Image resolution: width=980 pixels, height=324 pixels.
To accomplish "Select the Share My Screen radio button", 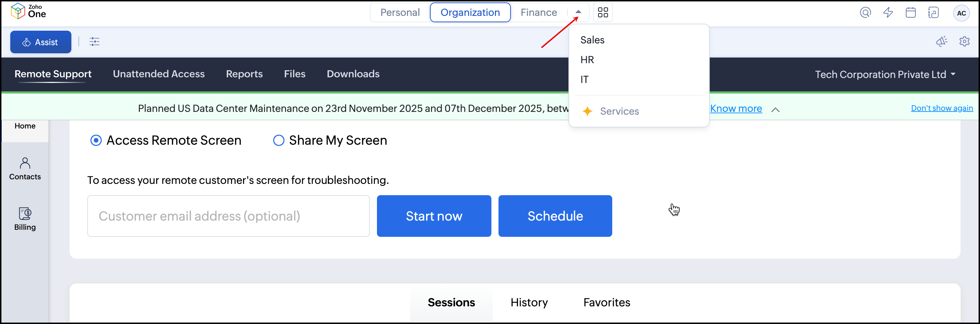I will (x=278, y=140).
